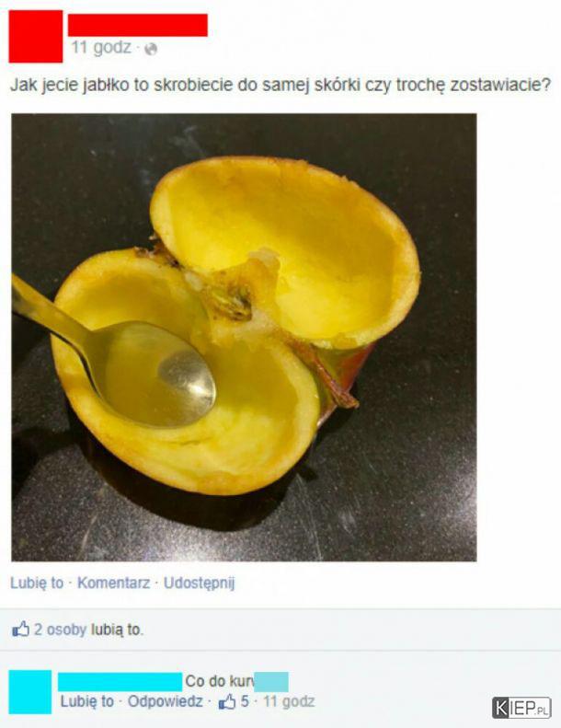The height and width of the screenshot is (728, 561).
Task: Click the commenter's redacted name
Action: [120, 681]
